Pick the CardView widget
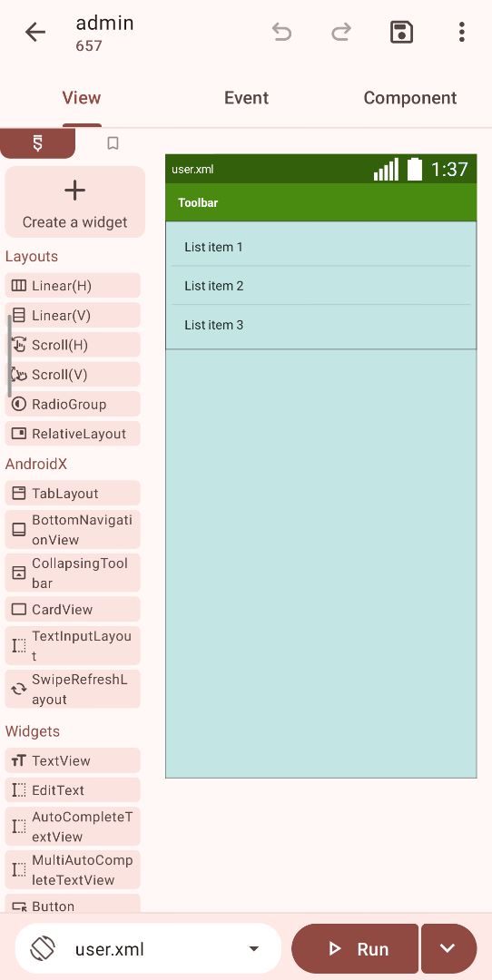The width and height of the screenshot is (492, 980). tap(73, 610)
